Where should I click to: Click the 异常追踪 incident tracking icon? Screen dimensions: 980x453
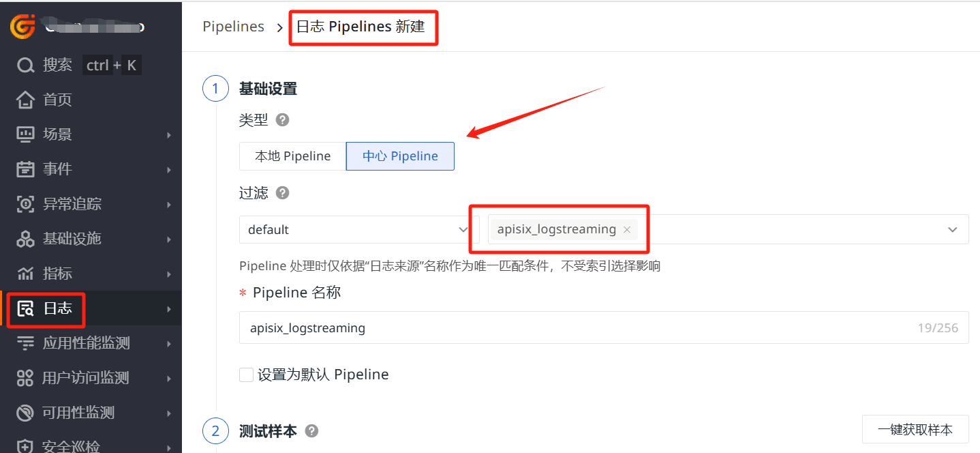[x=25, y=204]
